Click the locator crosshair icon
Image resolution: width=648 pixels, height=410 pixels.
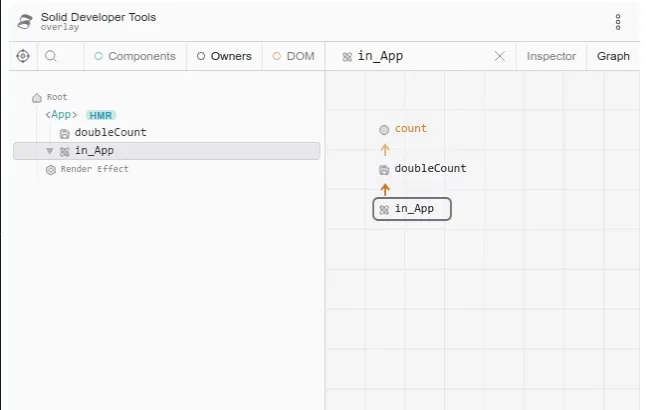tap(23, 56)
